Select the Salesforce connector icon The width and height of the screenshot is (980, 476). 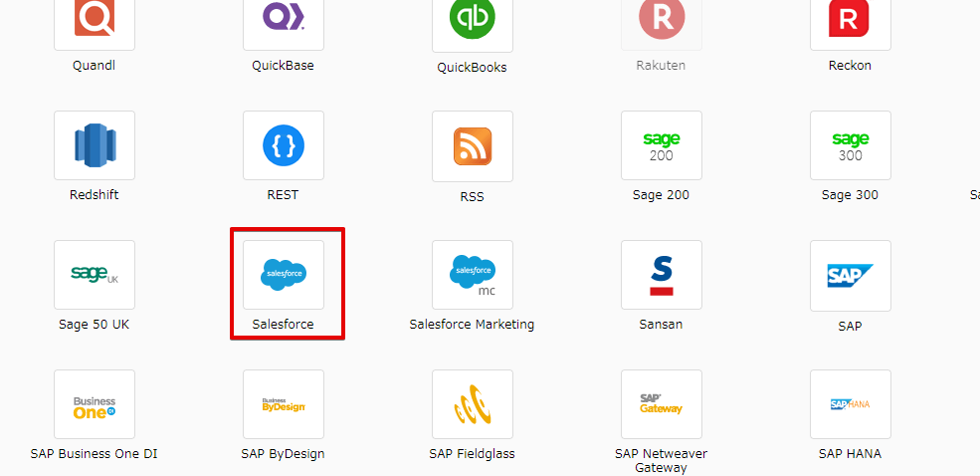click(284, 275)
